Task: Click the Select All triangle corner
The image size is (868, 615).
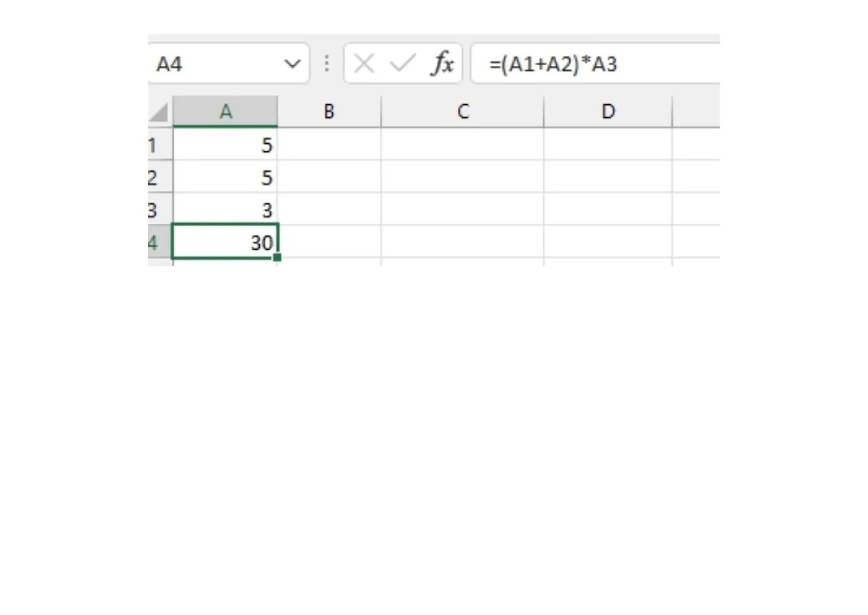Action: 159,112
